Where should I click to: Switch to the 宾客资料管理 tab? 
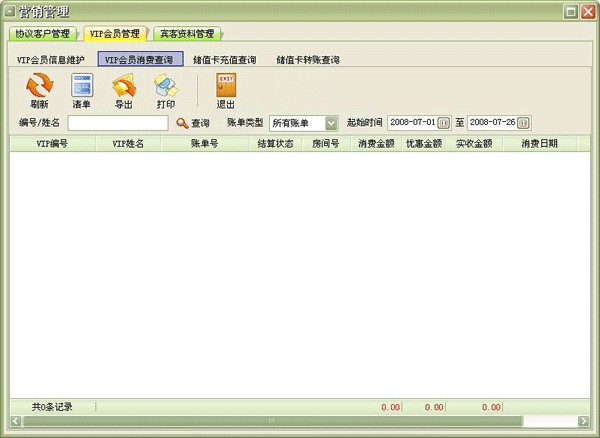[187, 34]
